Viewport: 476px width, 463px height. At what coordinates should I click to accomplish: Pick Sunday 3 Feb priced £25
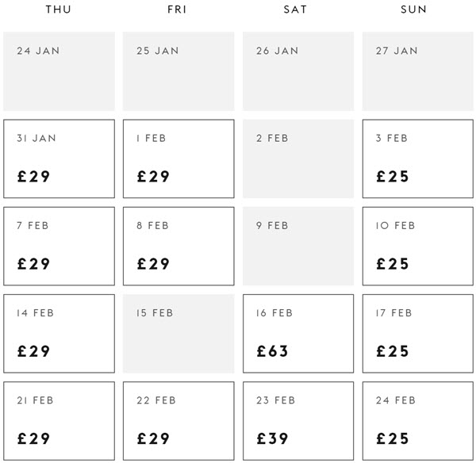(418, 159)
